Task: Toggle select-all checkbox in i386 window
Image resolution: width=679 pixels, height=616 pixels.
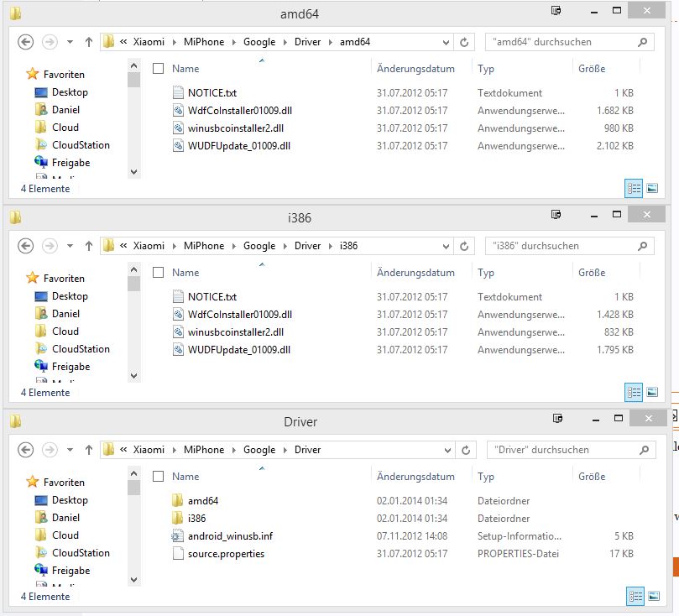Action: click(159, 272)
